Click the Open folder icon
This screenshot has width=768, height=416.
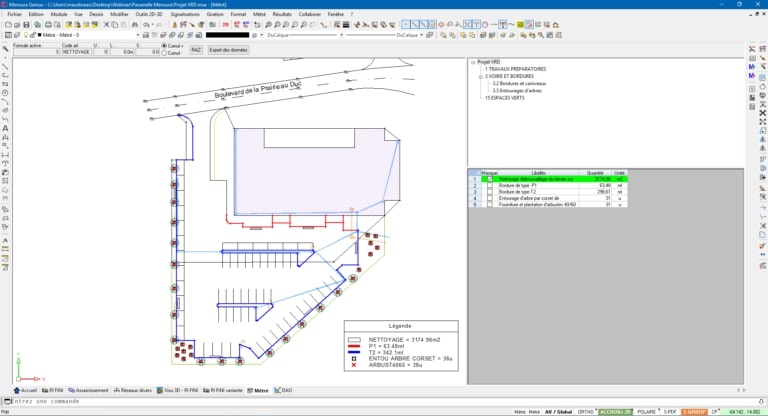tap(15, 24)
